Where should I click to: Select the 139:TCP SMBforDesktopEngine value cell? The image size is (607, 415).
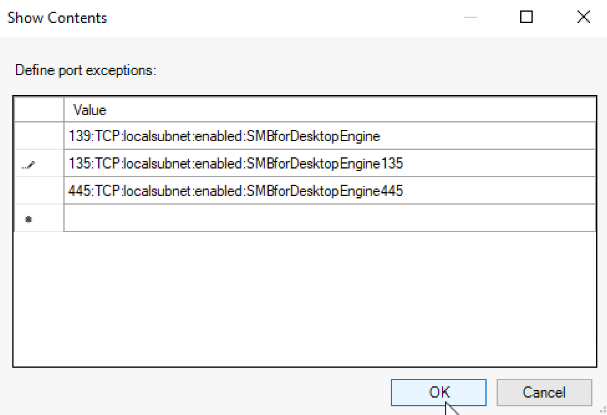(330, 136)
